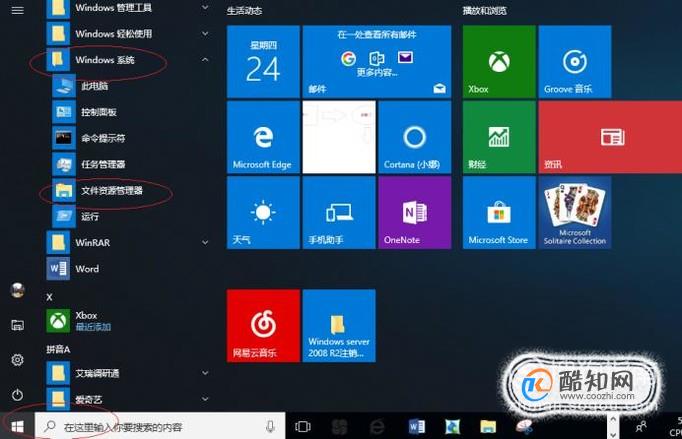Open the Groove 音乐 tile

coord(575,61)
